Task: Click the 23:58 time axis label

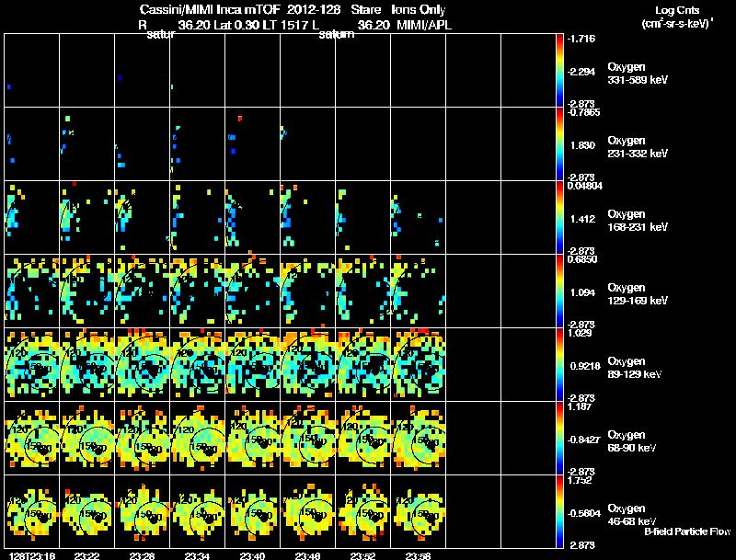Action: pos(418,555)
